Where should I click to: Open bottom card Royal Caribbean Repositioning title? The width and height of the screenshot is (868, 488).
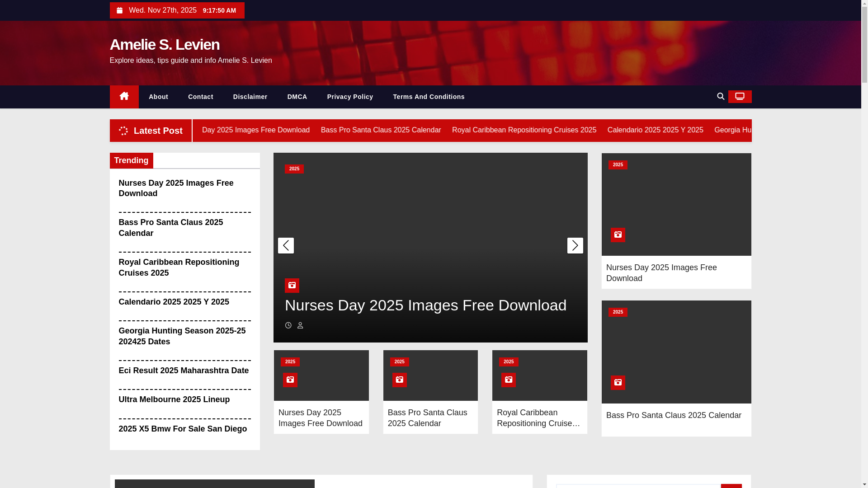539,418
